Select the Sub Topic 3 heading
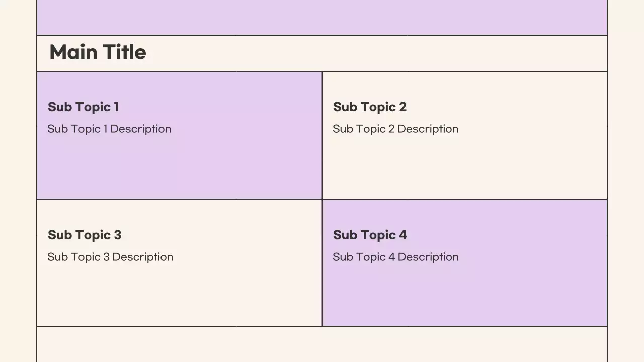Image resolution: width=644 pixels, height=362 pixels. (85, 235)
